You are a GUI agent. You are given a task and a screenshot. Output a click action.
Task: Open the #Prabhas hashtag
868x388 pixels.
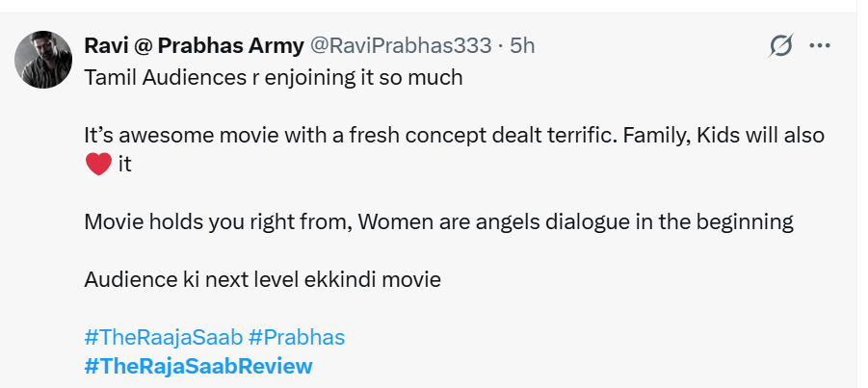click(296, 337)
